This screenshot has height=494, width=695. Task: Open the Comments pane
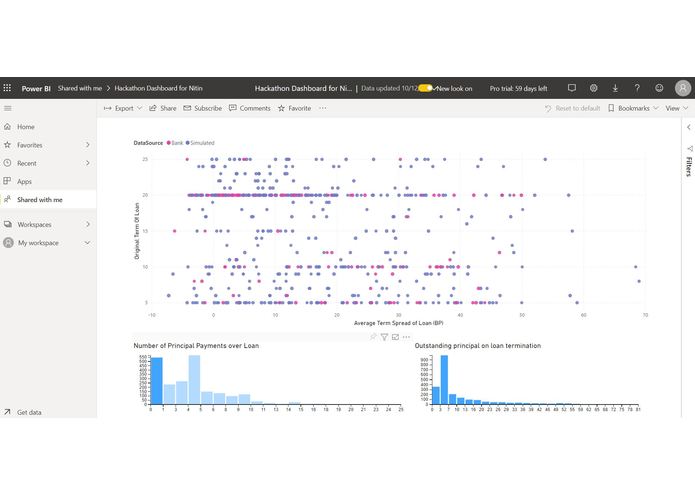pyautogui.click(x=250, y=108)
